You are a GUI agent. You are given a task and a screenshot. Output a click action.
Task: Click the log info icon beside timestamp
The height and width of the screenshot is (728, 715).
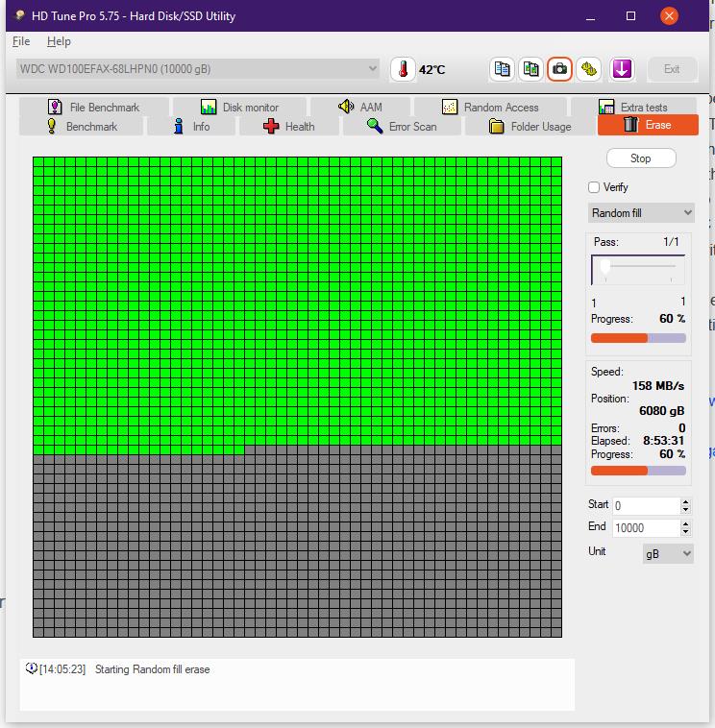(31, 668)
